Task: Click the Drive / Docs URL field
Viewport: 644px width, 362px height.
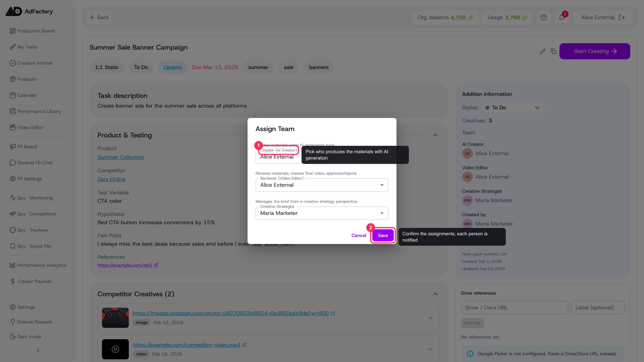Action: pyautogui.click(x=515, y=308)
